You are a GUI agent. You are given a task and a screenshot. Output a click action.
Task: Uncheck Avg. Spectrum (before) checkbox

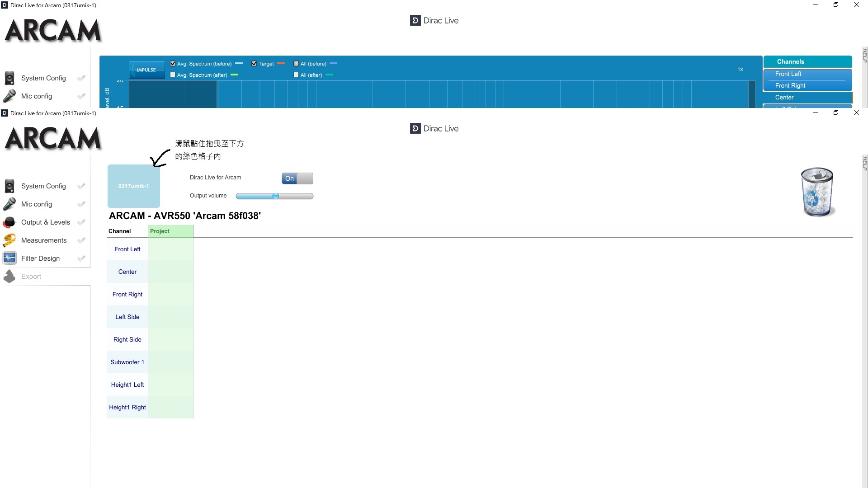pos(173,64)
